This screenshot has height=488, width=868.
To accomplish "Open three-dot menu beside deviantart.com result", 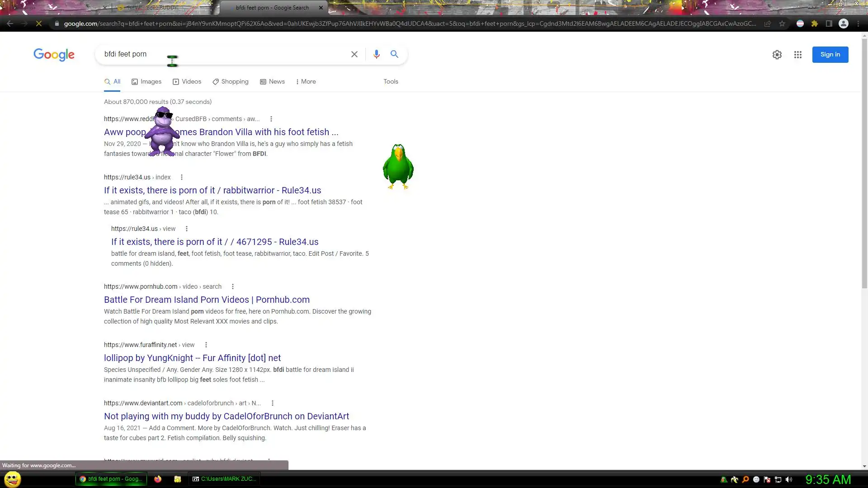I will [x=272, y=403].
